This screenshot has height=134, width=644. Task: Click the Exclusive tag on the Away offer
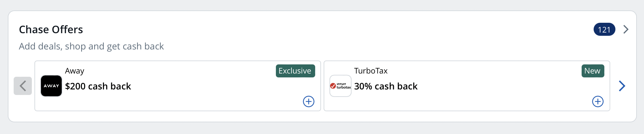pos(295,71)
